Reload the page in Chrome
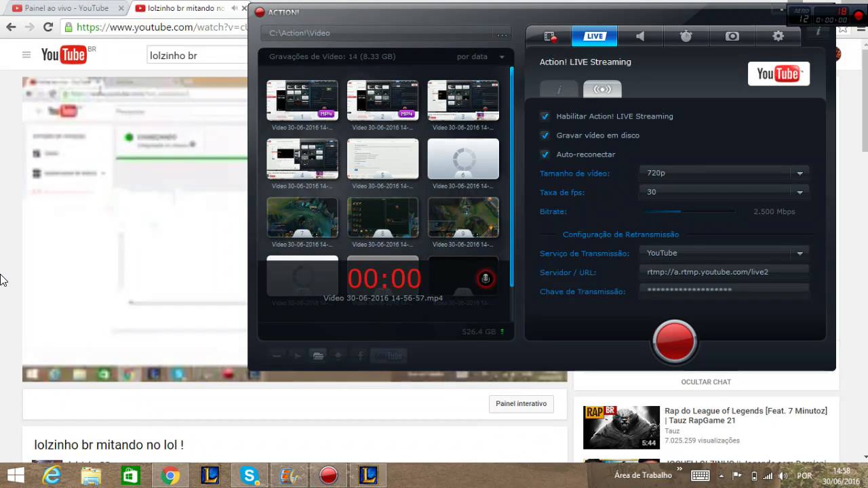 coord(47,27)
